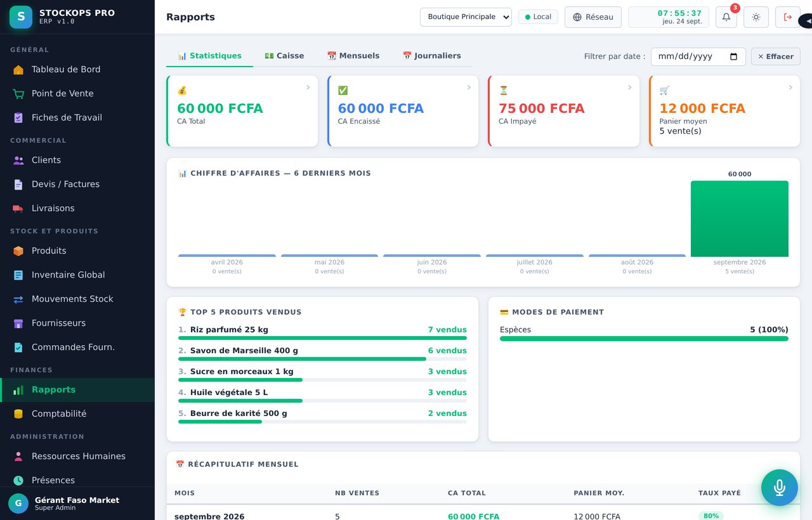
Task: Click the Riz parfumé 25 kg progress bar
Action: 322,338
